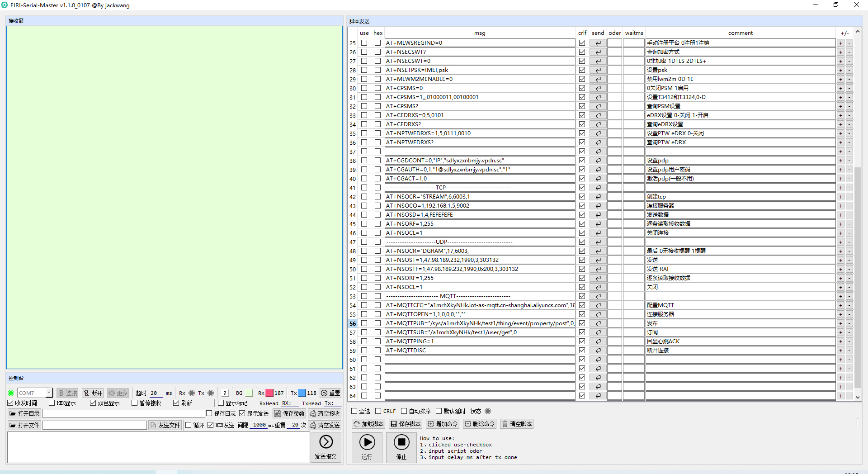Click 清空发送 to clear sent data

[325, 425]
